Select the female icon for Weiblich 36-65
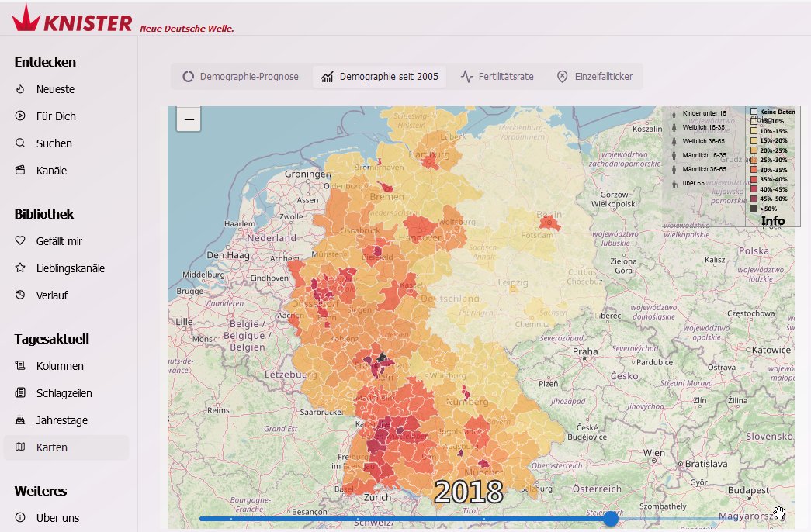 pos(674,141)
